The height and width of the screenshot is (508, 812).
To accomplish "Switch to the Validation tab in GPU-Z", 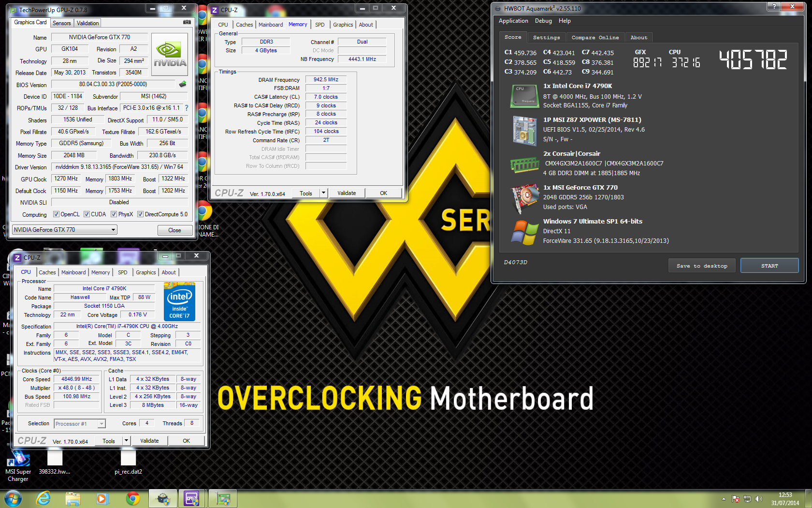I will 87,23.
